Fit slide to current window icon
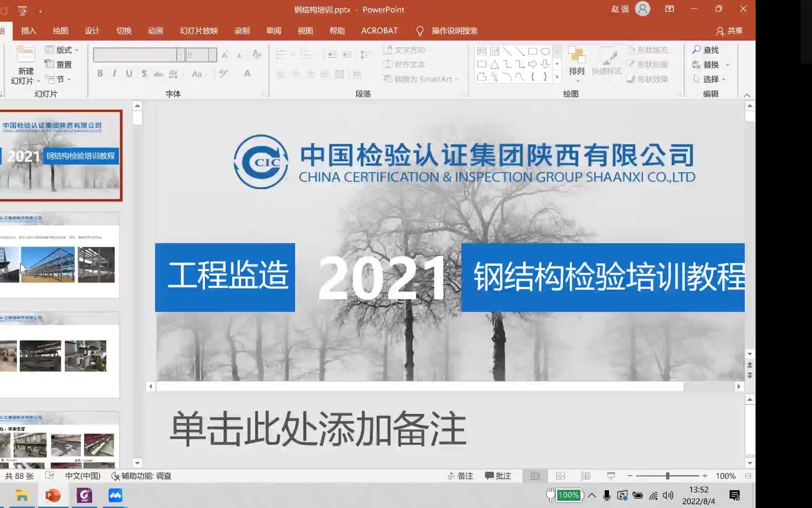Image resolution: width=812 pixels, height=508 pixels. 748,476
